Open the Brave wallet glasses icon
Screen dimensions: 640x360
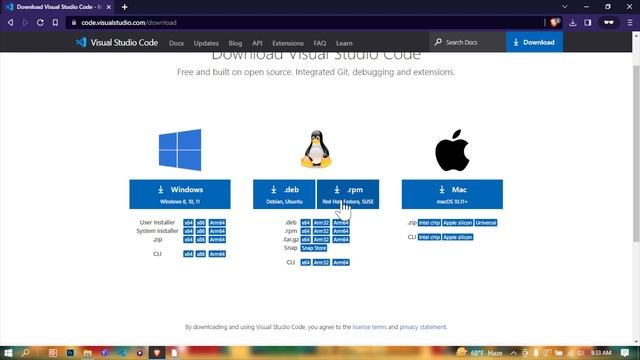tap(609, 22)
